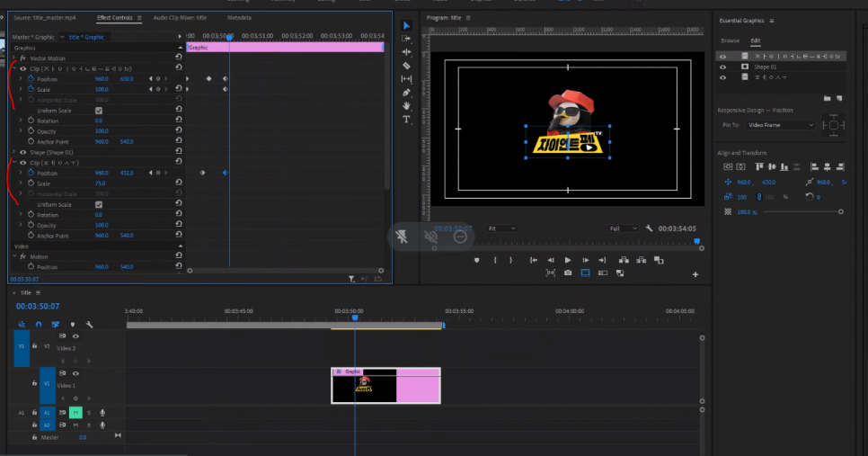Select Edit tab in Essential Graphics
The image size is (868, 456).
tap(755, 40)
